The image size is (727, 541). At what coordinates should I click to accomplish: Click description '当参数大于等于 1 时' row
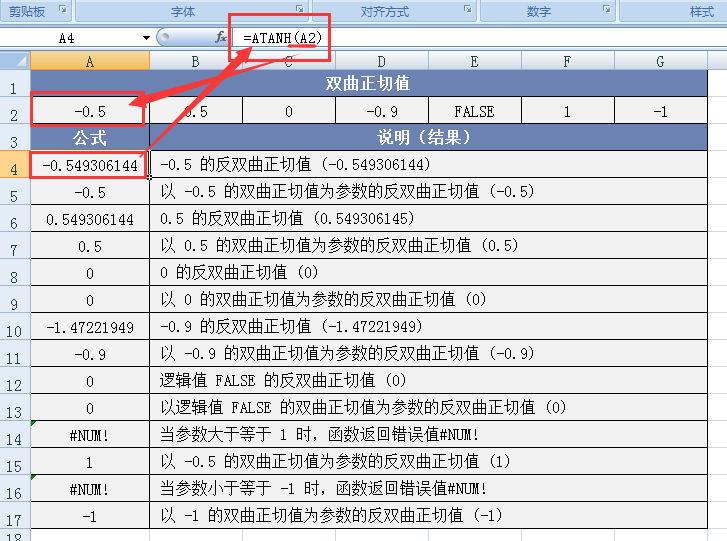coord(428,435)
